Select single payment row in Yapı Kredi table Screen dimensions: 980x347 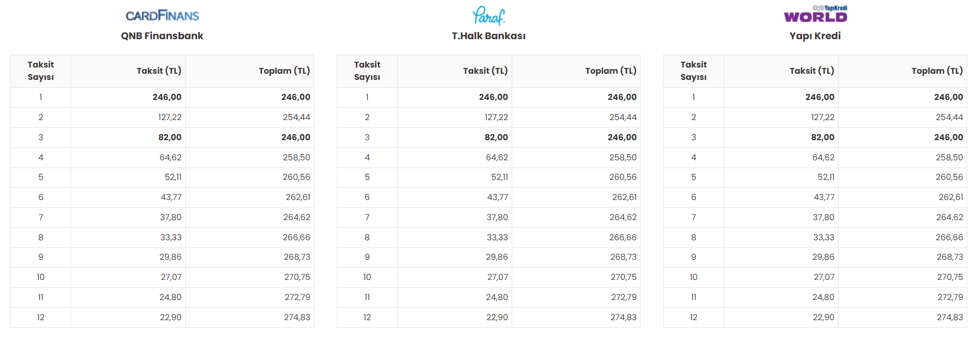point(815,97)
